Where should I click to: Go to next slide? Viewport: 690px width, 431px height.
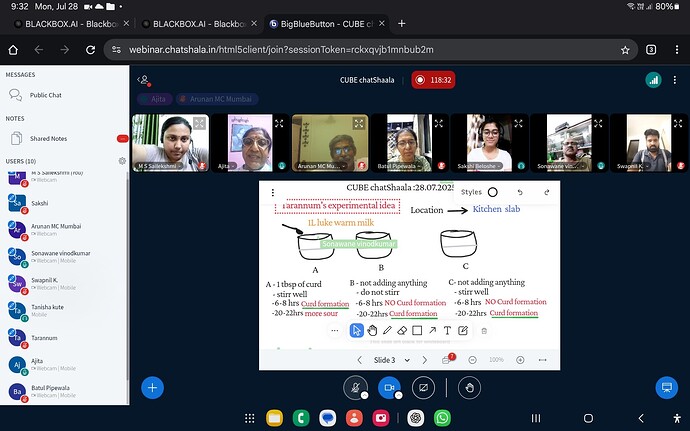coord(425,360)
